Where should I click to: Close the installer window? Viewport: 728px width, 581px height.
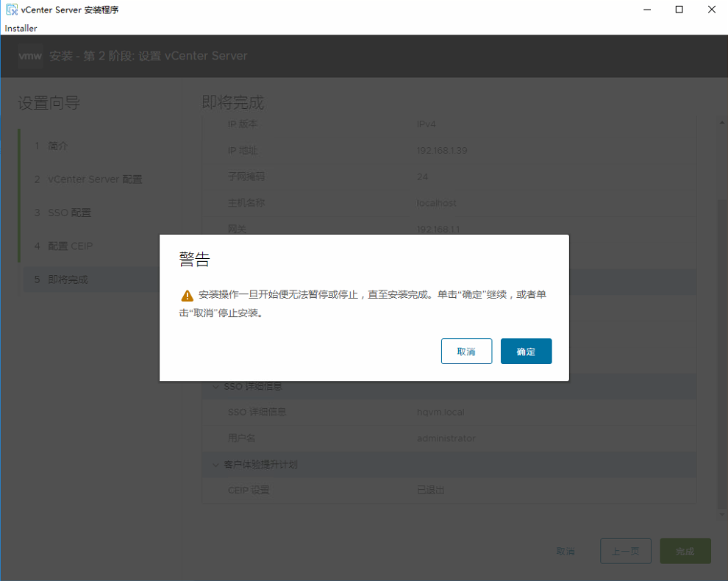point(711,10)
